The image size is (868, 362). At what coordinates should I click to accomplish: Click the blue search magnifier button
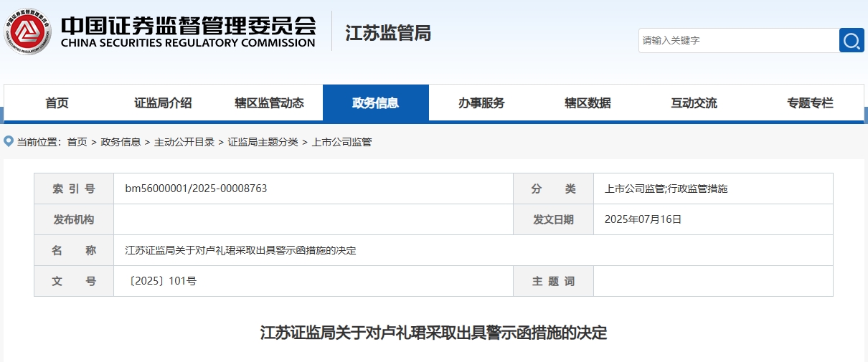pyautogui.click(x=852, y=40)
